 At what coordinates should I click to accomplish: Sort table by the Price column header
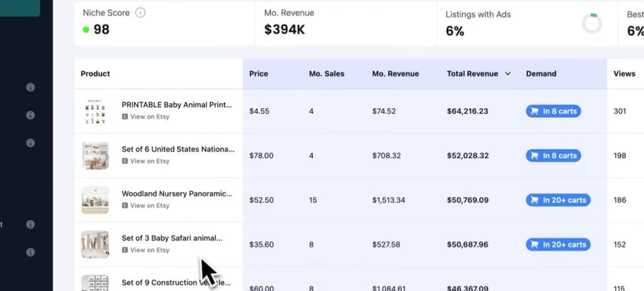coord(258,74)
